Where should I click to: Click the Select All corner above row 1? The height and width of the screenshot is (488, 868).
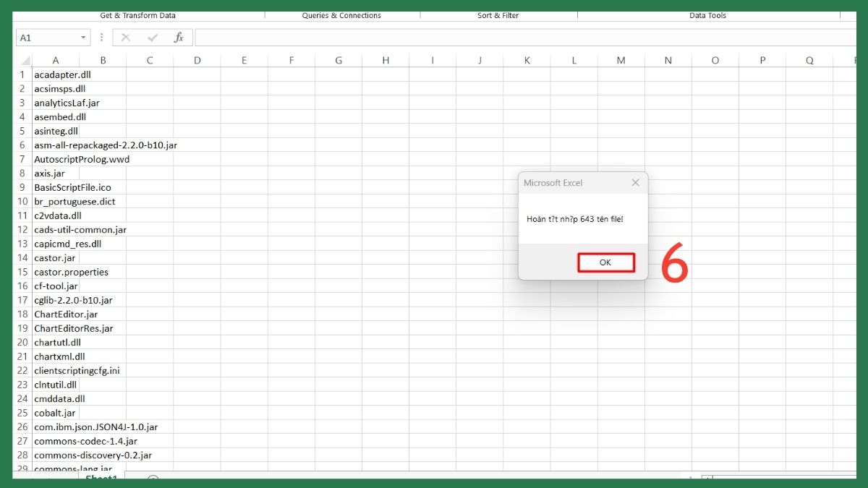coord(24,59)
